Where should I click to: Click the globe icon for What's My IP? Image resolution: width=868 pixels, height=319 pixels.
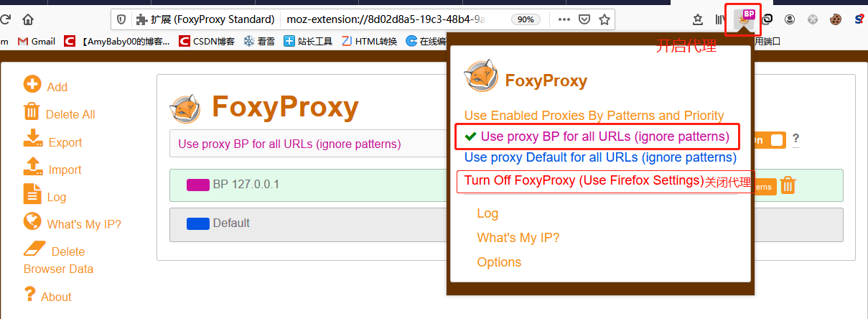tap(32, 221)
